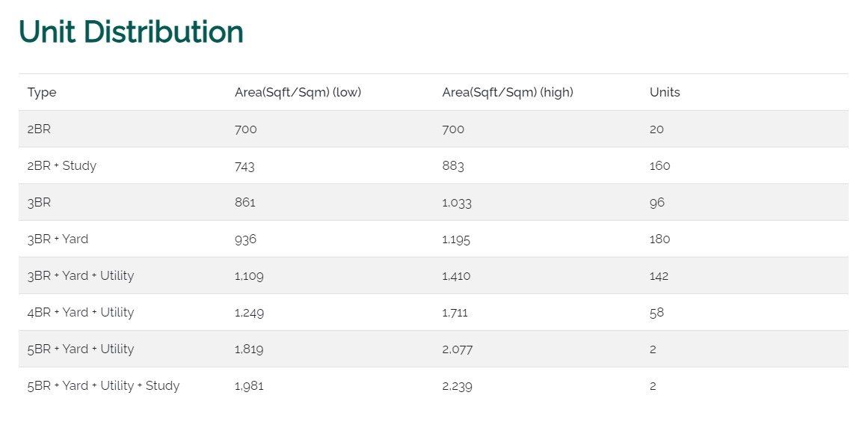Select the Area (high) column header

coord(508,93)
